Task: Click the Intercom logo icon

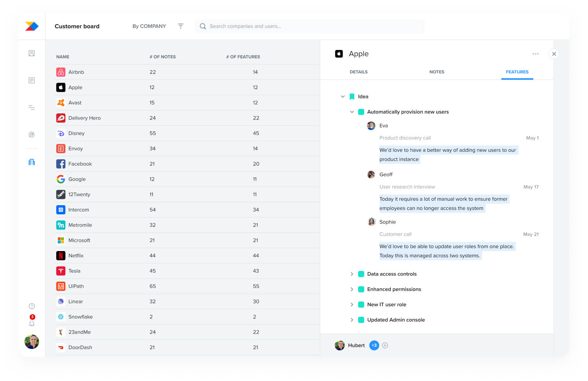Action: pos(61,210)
